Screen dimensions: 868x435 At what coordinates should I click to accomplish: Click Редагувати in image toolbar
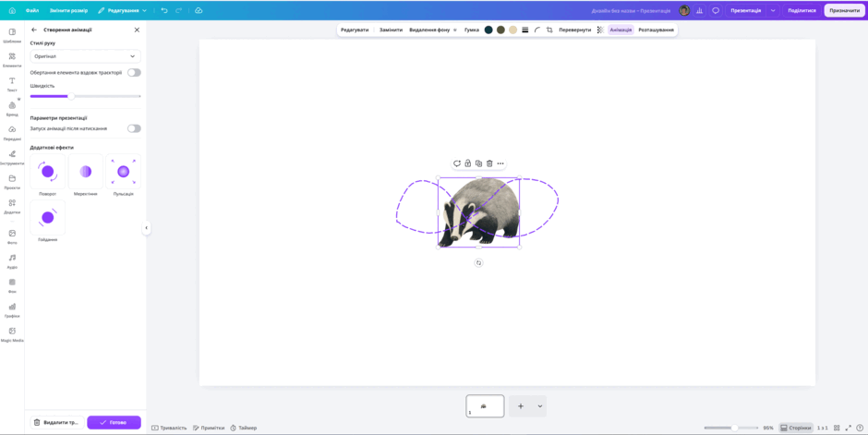click(x=355, y=30)
